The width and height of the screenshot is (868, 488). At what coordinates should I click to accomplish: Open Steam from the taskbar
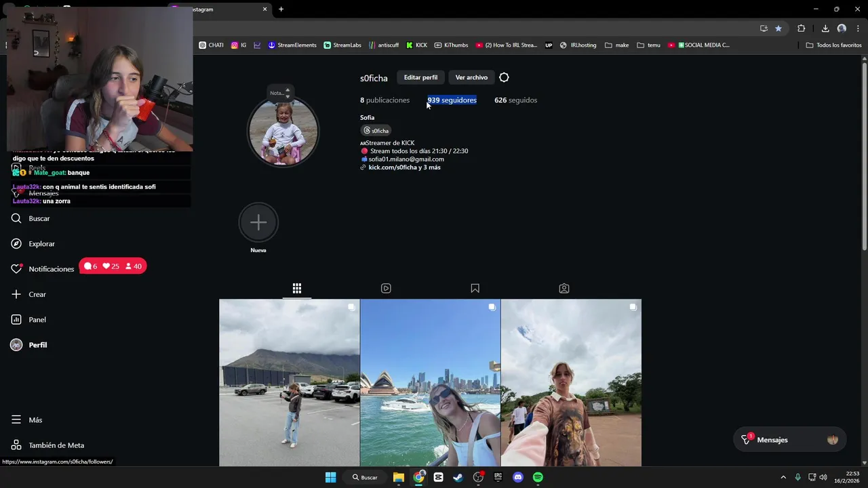click(x=458, y=477)
